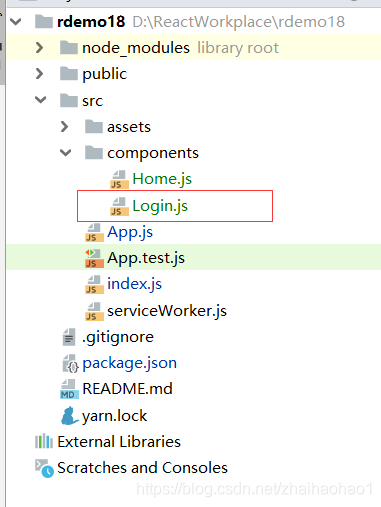Click the JS icon beside index.js
Image resolution: width=381 pixels, height=507 pixels.
[94, 284]
